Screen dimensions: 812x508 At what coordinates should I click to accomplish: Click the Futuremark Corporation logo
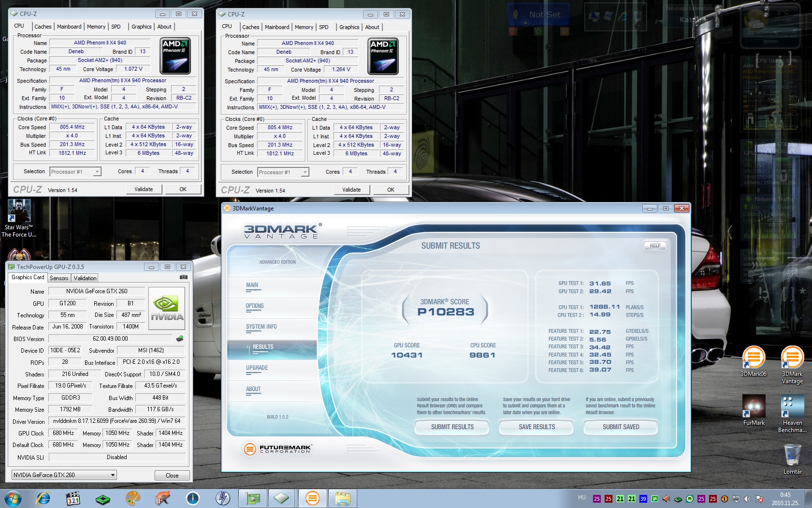tap(278, 449)
